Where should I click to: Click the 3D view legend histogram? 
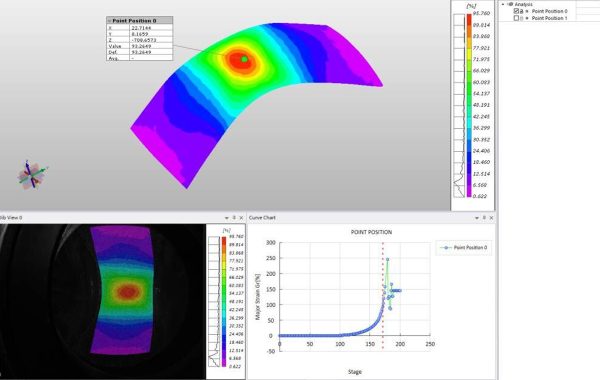(459, 106)
